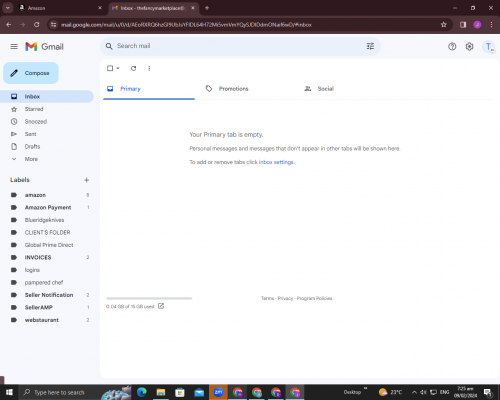Open the Privacy link in footer
This screenshot has width=500, height=400.
(285, 298)
